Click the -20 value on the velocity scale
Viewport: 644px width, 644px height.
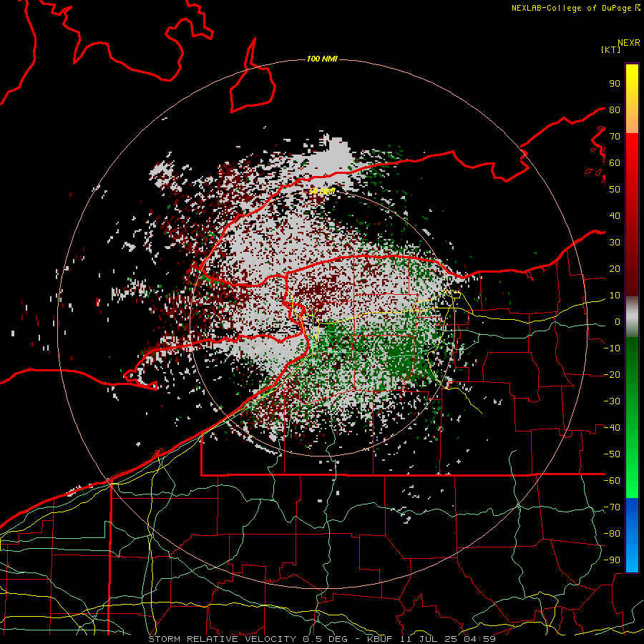pos(612,374)
